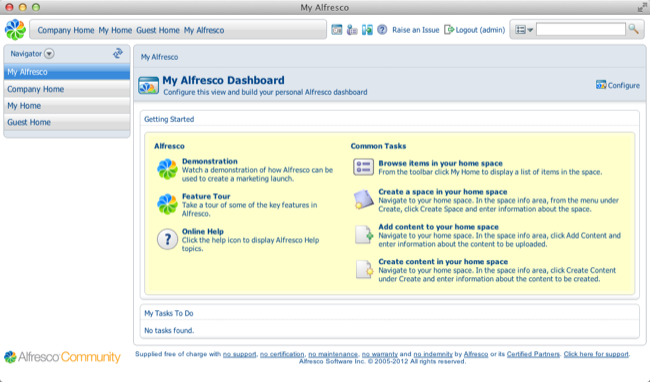Click Add content to your home space

(x=438, y=227)
